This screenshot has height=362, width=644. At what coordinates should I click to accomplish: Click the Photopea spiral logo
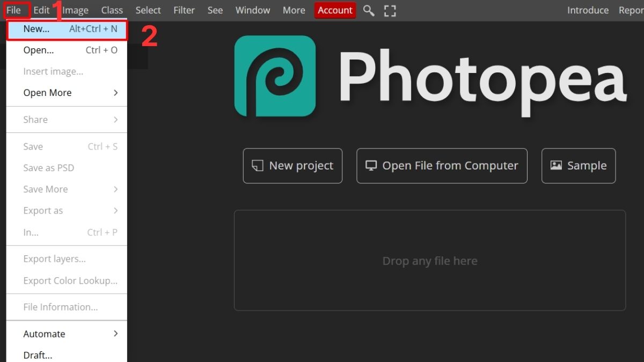(x=275, y=76)
